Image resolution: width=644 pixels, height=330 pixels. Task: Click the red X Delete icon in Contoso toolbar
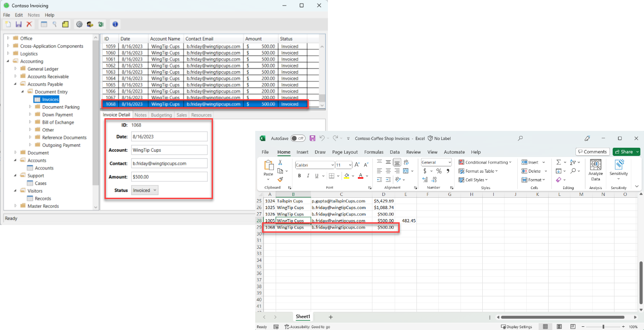coord(30,25)
